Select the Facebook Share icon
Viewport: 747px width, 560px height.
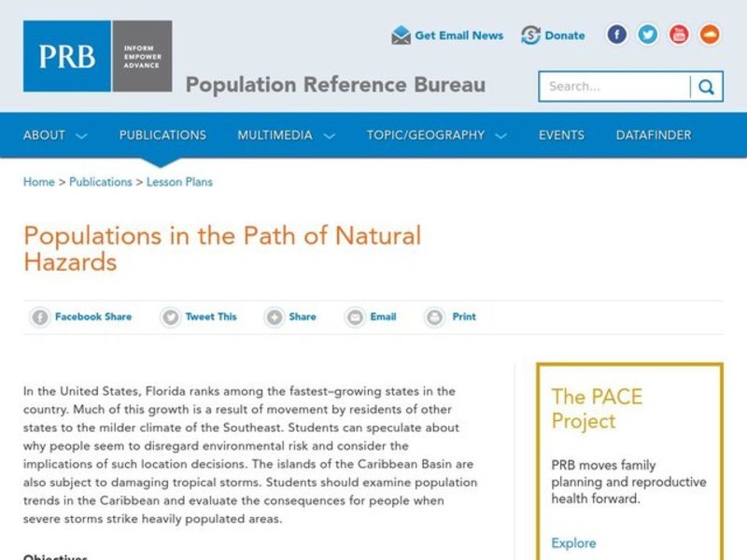pos(40,317)
